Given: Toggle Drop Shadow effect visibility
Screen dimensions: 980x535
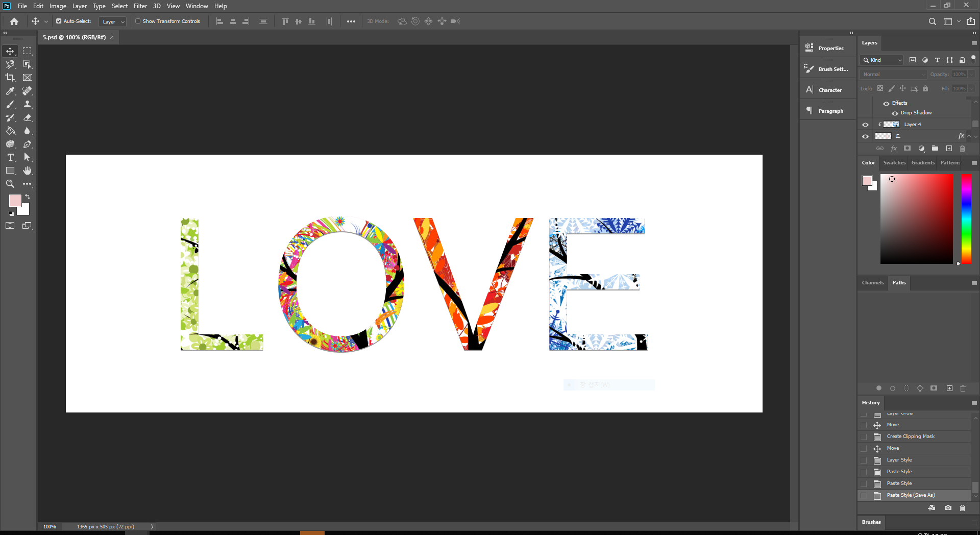Looking at the screenshot, I should pos(895,113).
